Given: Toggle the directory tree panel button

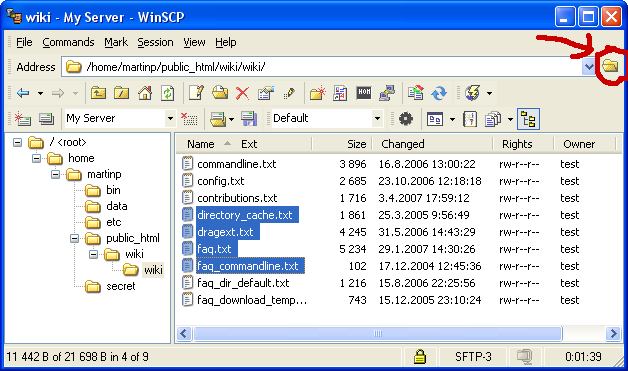Looking at the screenshot, I should click(x=528, y=119).
